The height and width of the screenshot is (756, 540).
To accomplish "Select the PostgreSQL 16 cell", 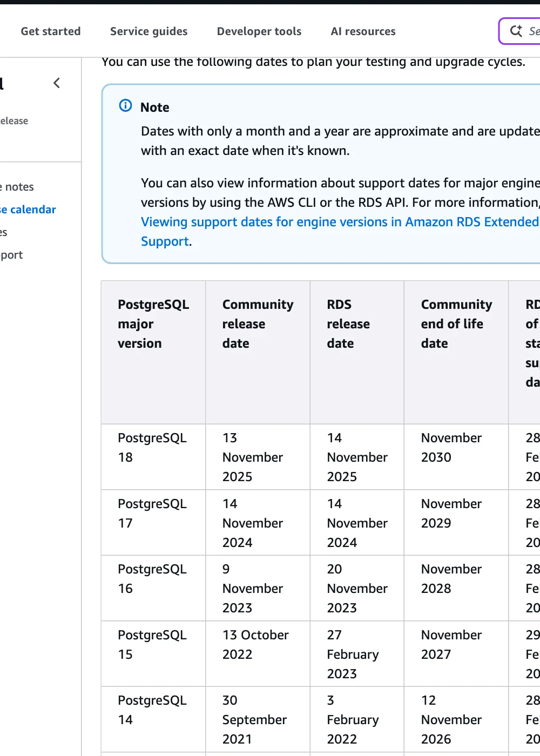I will click(x=153, y=588).
